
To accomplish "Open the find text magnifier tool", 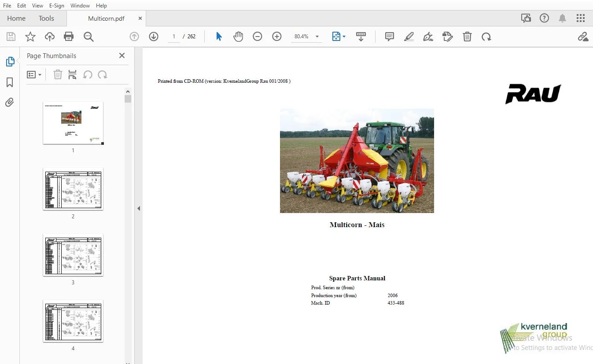I will 88,37.
